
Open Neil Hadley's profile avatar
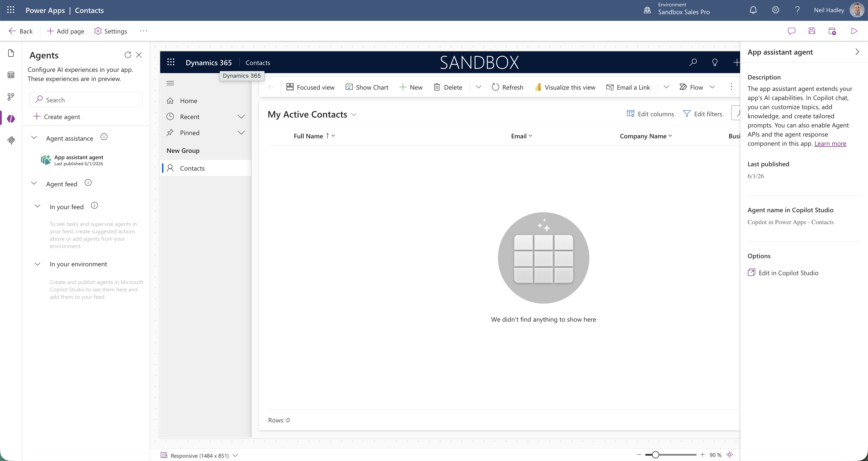click(857, 10)
